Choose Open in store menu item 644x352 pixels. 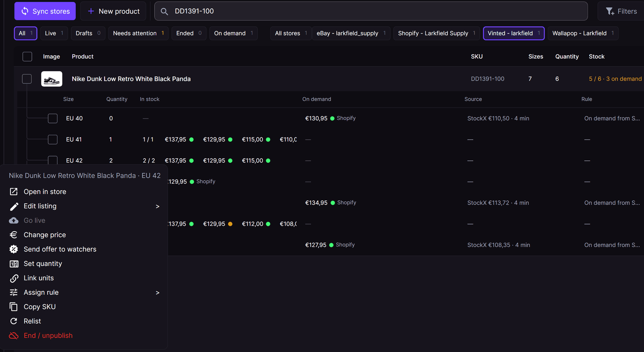(x=84, y=192)
